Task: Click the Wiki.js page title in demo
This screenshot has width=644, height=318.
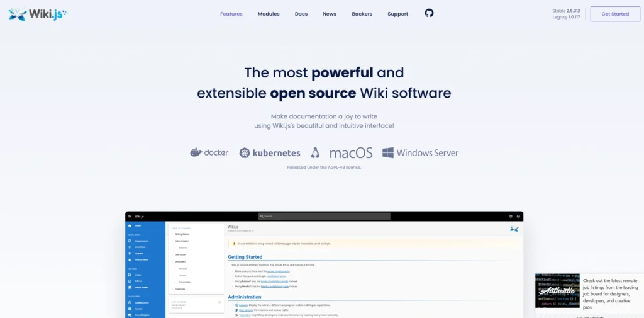Action: point(233,227)
